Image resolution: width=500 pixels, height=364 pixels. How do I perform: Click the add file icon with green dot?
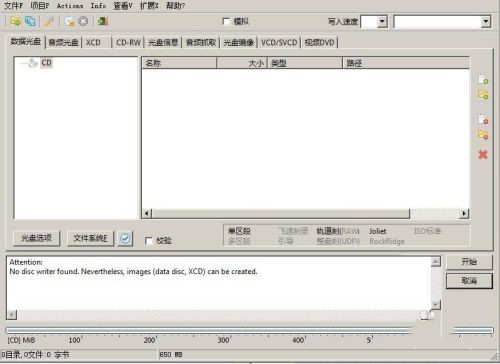click(x=483, y=79)
